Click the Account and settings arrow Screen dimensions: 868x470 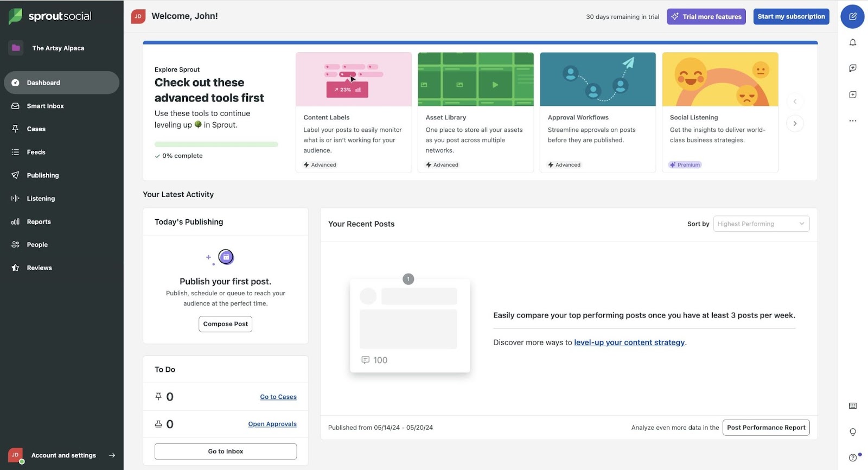(x=112, y=455)
